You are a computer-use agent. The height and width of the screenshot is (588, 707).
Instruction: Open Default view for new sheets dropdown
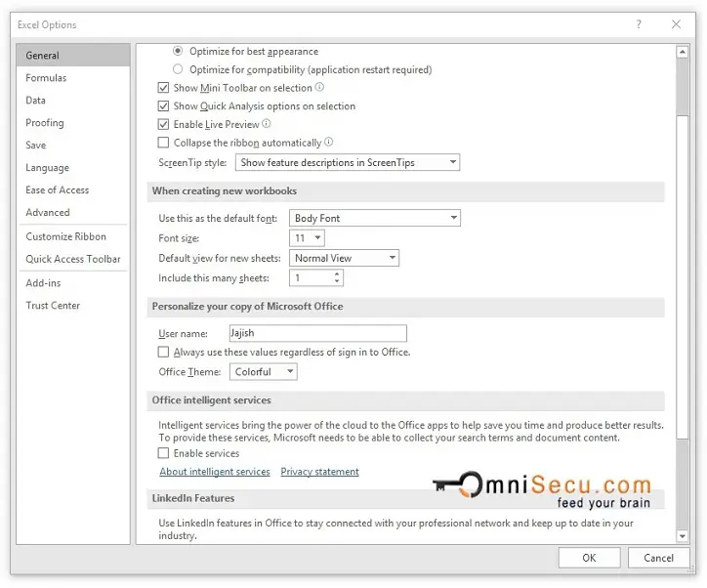(345, 258)
